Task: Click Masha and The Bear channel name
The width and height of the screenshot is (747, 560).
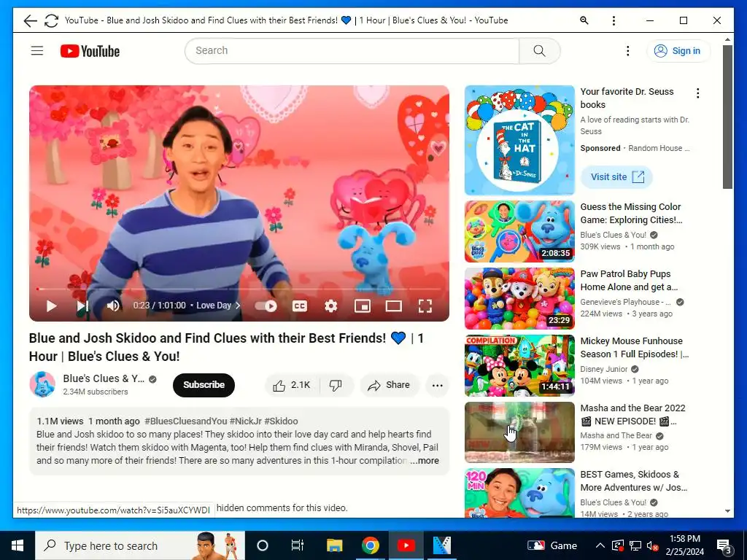Action: tap(616, 436)
